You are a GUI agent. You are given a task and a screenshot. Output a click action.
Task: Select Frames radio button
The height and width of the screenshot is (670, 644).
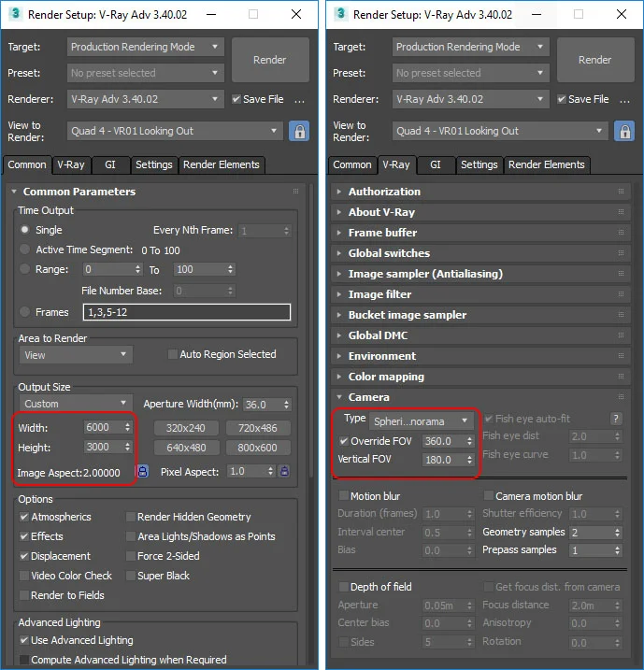click(25, 312)
